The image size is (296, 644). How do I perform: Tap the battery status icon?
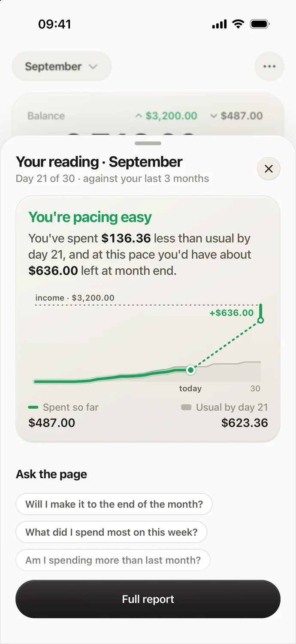[260, 24]
